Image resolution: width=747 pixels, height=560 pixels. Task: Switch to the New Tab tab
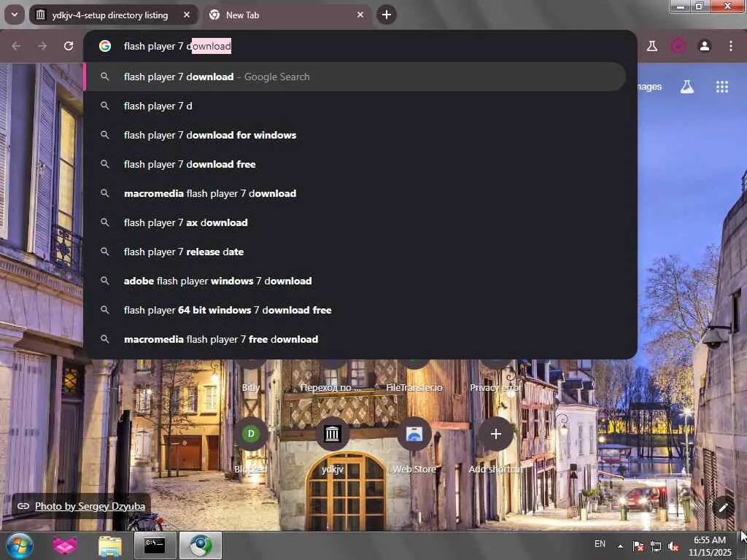[x=287, y=15]
